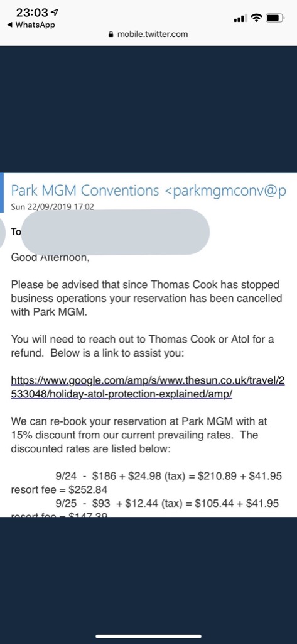
Task: Tap the 23:03 clock in status bar
Action: 33,13
